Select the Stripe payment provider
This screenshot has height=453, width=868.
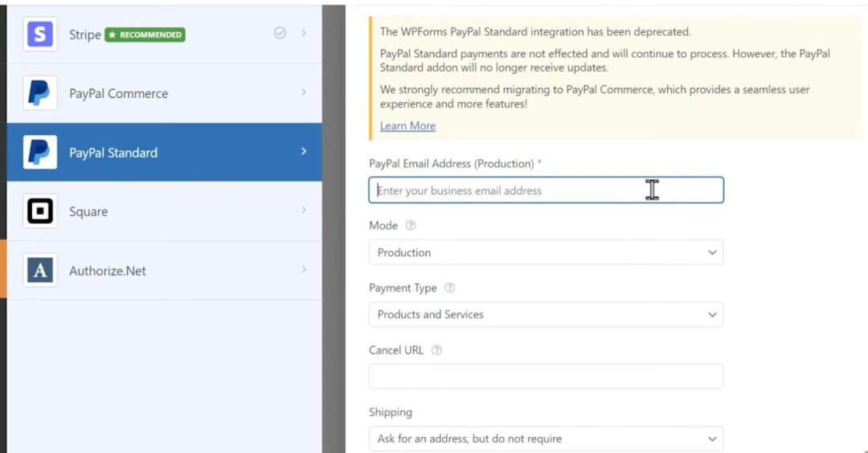(x=165, y=34)
